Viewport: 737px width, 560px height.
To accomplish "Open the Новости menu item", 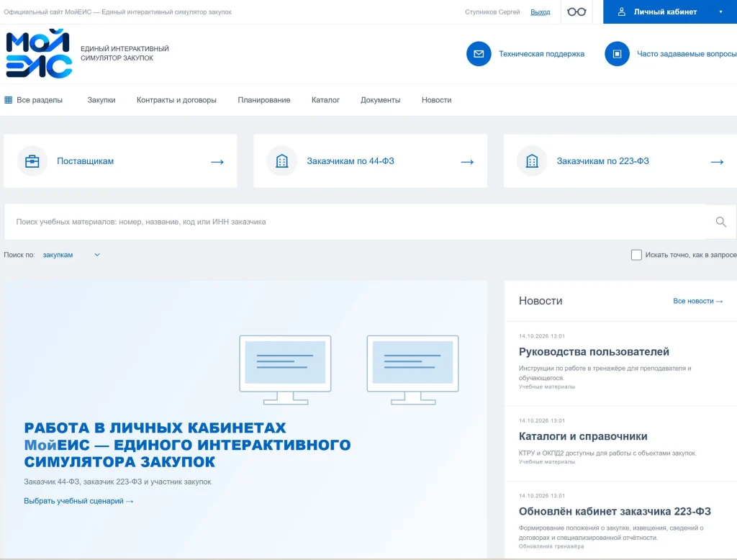I will tap(436, 99).
